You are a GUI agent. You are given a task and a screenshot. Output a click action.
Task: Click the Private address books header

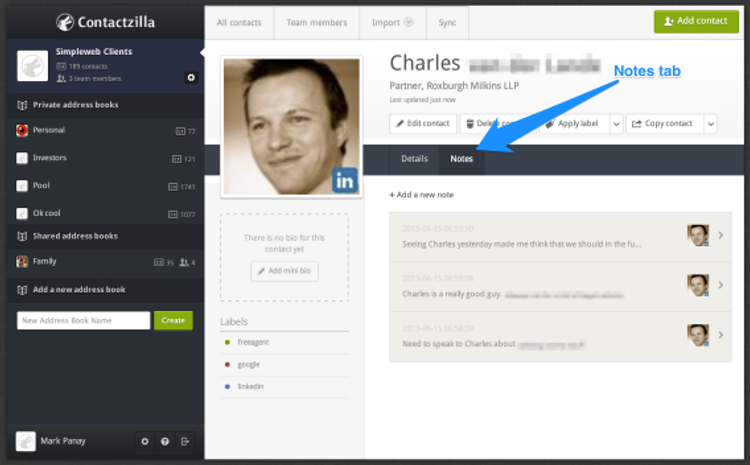point(105,105)
